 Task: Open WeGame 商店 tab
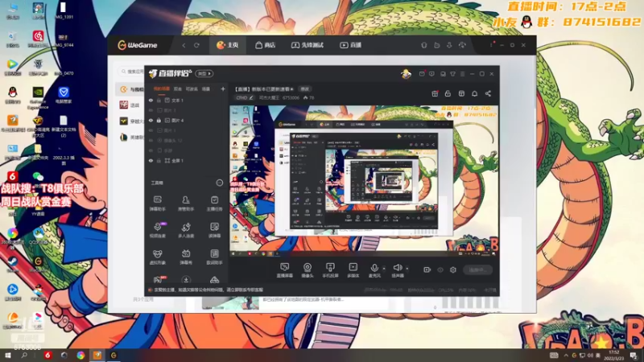click(266, 45)
